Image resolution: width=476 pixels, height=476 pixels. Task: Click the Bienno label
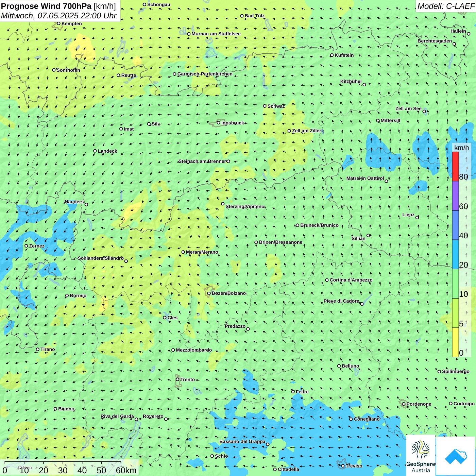pyautogui.click(x=66, y=409)
